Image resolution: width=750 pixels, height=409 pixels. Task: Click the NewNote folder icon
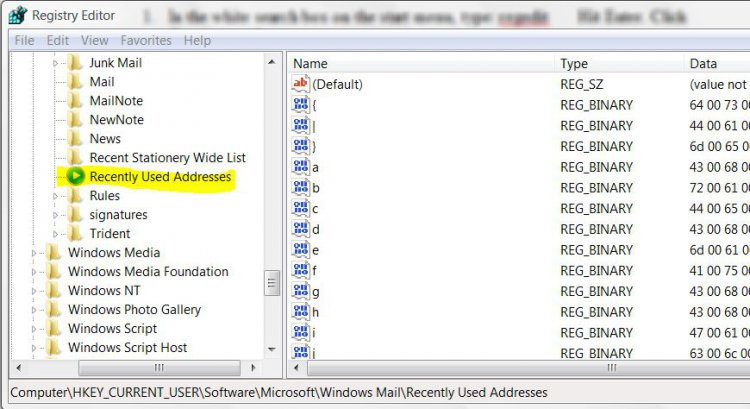point(75,120)
